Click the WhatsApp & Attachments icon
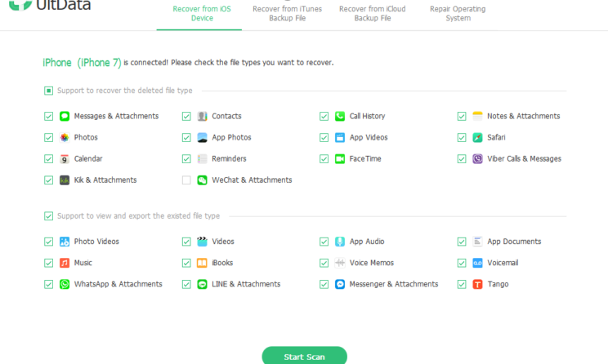This screenshot has height=364, width=608. click(65, 284)
